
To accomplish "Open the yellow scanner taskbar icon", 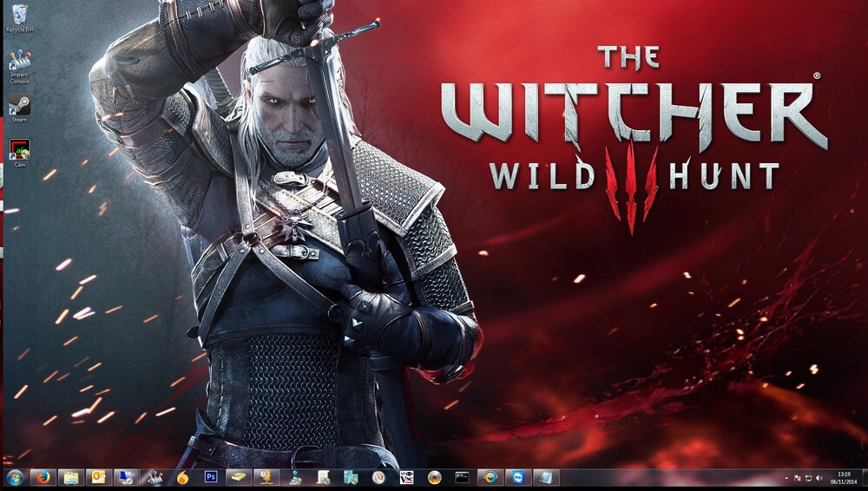I will click(x=238, y=477).
